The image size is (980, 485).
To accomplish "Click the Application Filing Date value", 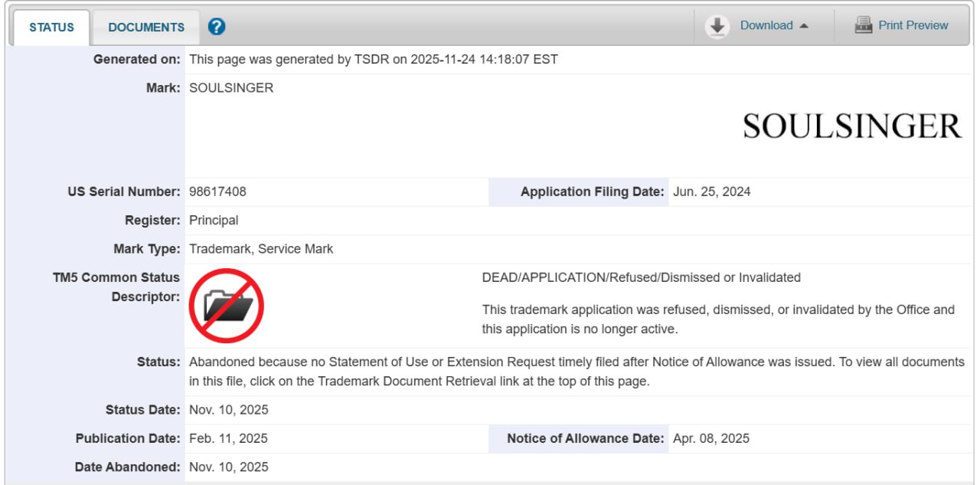I will pos(711,192).
